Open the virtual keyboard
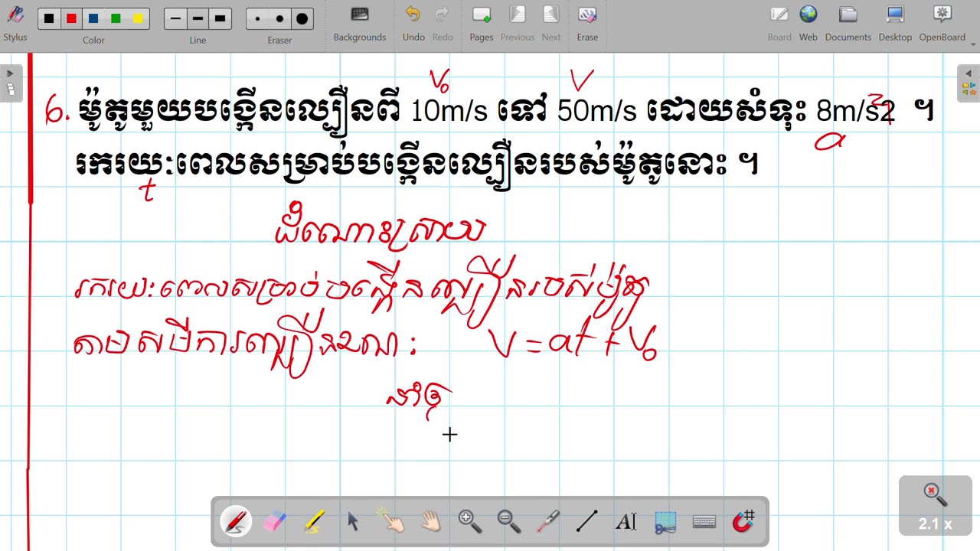Image resolution: width=980 pixels, height=551 pixels. coord(704,522)
